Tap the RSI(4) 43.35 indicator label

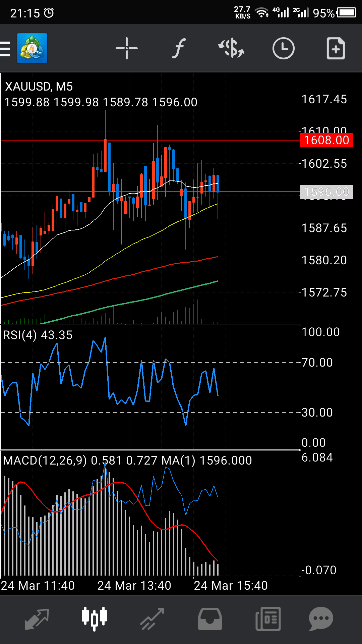click(x=38, y=335)
